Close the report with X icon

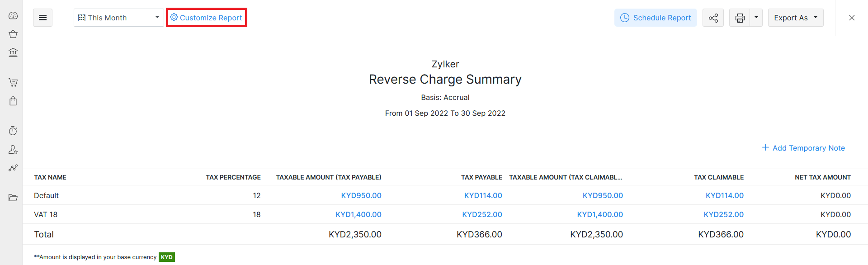[x=852, y=18]
